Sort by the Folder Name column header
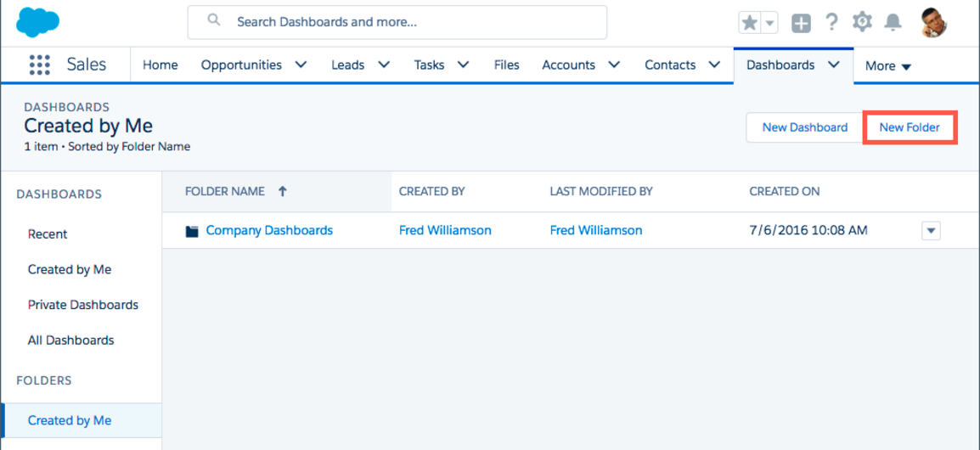 (225, 191)
